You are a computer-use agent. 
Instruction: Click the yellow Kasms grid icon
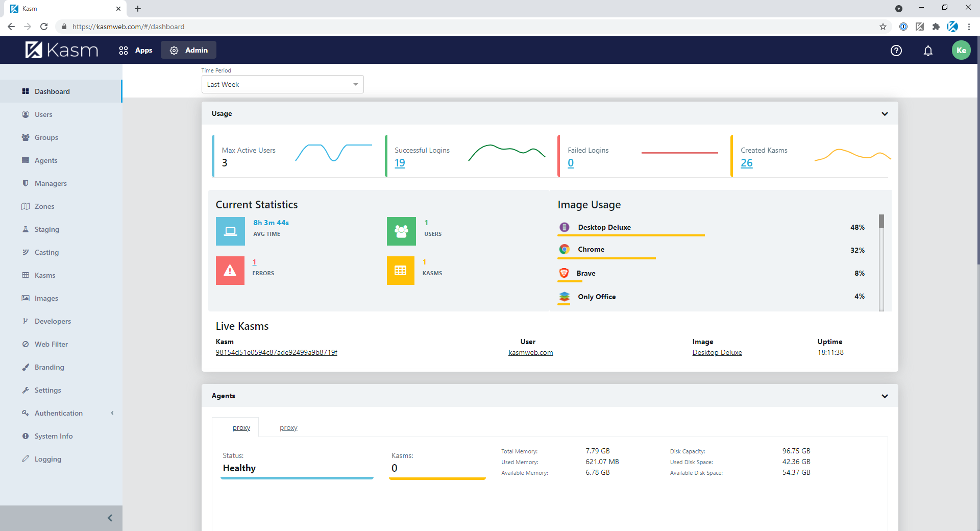pyautogui.click(x=401, y=271)
